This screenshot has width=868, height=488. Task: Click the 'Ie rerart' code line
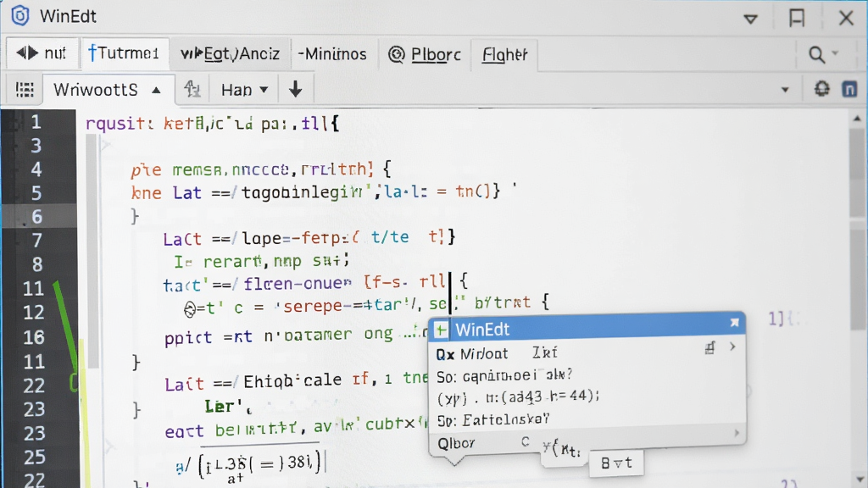click(x=262, y=260)
